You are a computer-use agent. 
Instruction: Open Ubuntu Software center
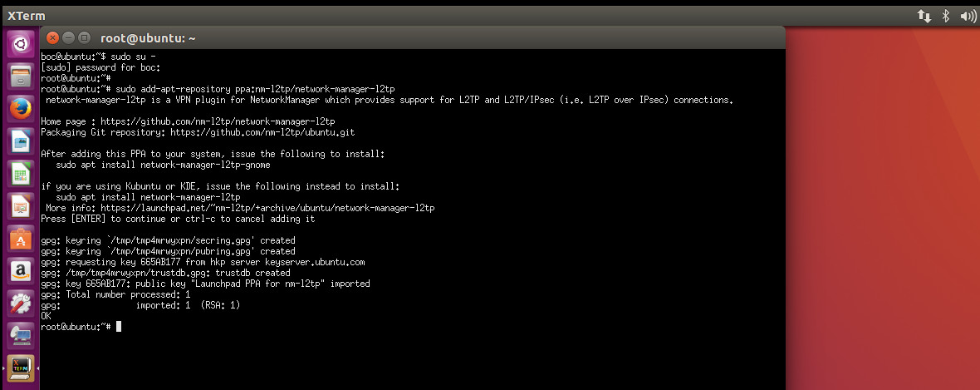click(x=20, y=239)
